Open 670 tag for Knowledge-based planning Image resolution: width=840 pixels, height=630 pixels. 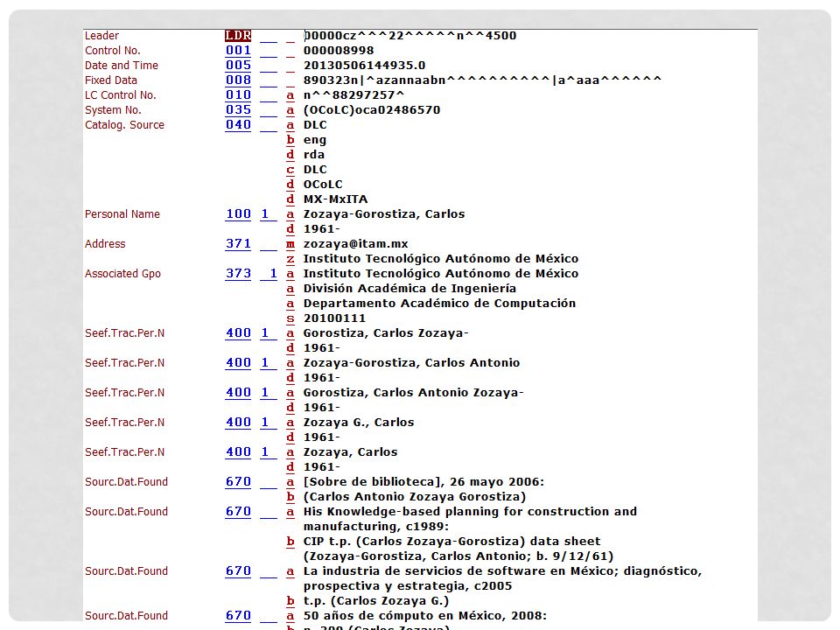point(238,512)
